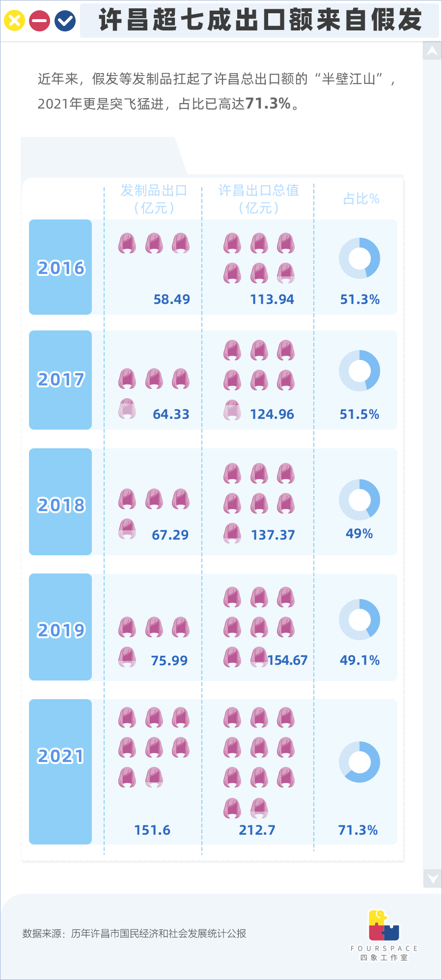Click the red minus circle icon
Screen dimensions: 442x980
tap(39, 21)
